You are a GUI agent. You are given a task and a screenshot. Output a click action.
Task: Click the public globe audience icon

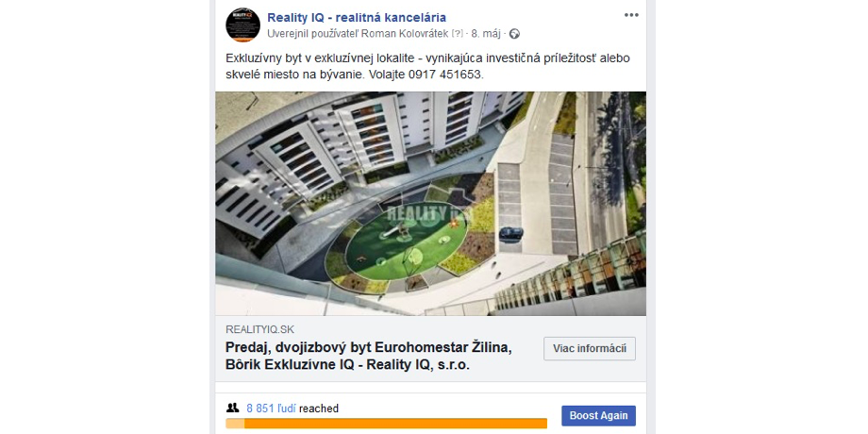coord(514,34)
